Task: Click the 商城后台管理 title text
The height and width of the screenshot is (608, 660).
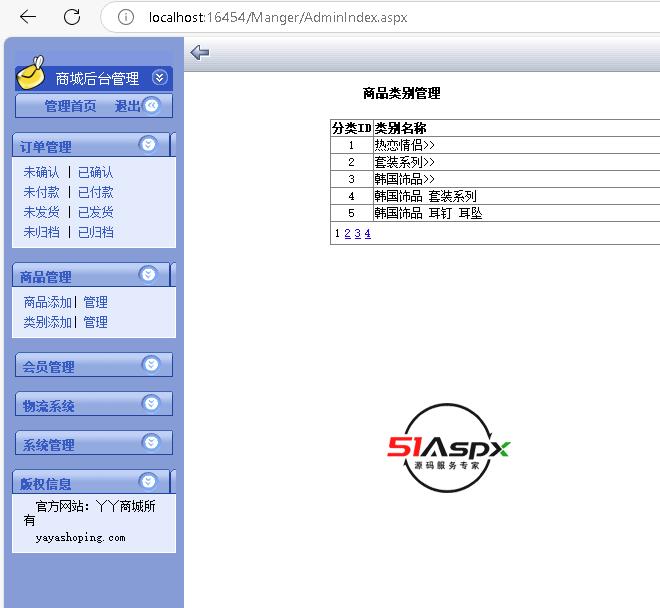Action: (97, 78)
